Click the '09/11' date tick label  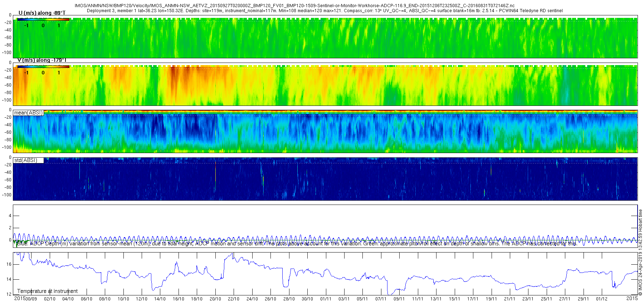click(x=399, y=299)
